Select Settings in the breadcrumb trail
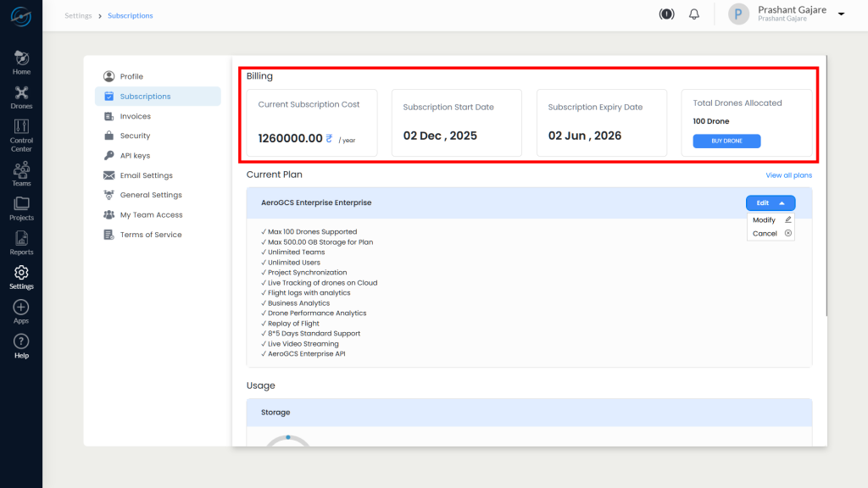 pos(78,15)
